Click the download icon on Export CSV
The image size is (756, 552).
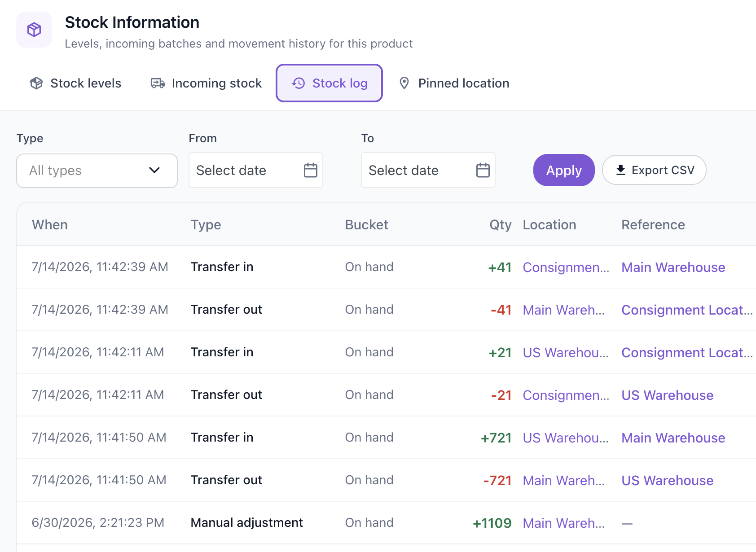620,170
